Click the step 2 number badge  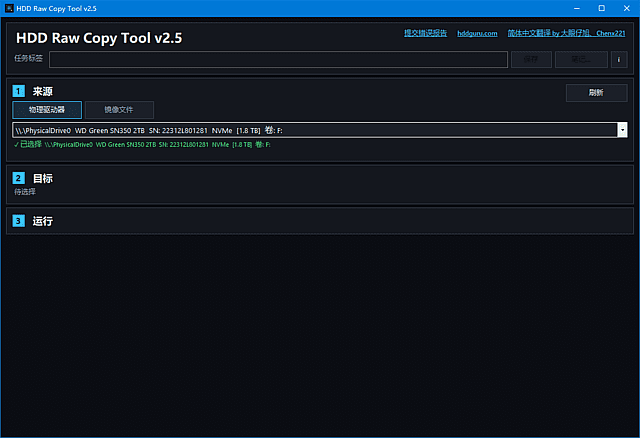point(19,178)
